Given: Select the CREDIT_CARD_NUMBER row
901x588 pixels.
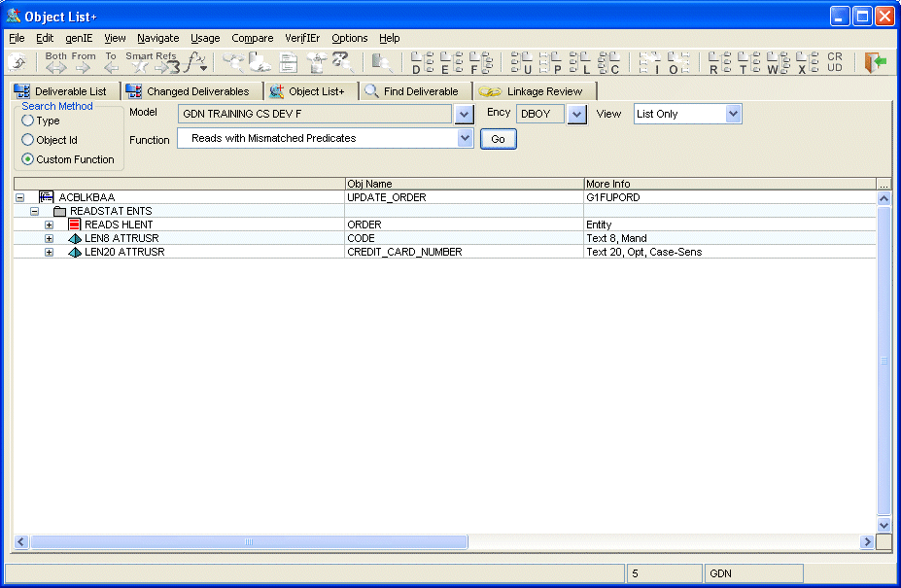Looking at the screenshot, I should (x=403, y=252).
